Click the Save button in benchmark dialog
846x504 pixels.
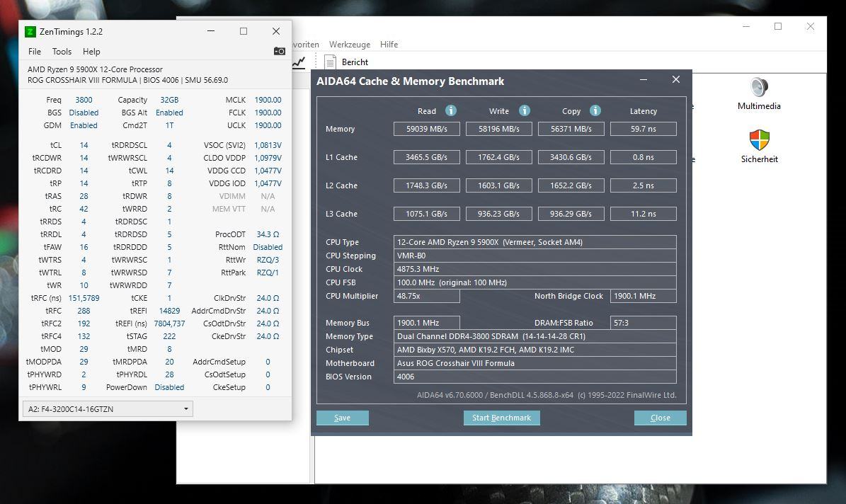[x=343, y=418]
